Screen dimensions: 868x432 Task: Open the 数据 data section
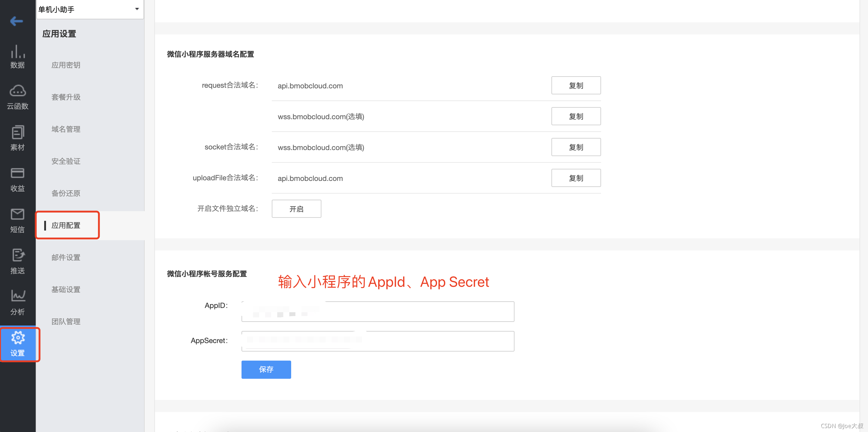pyautogui.click(x=18, y=57)
